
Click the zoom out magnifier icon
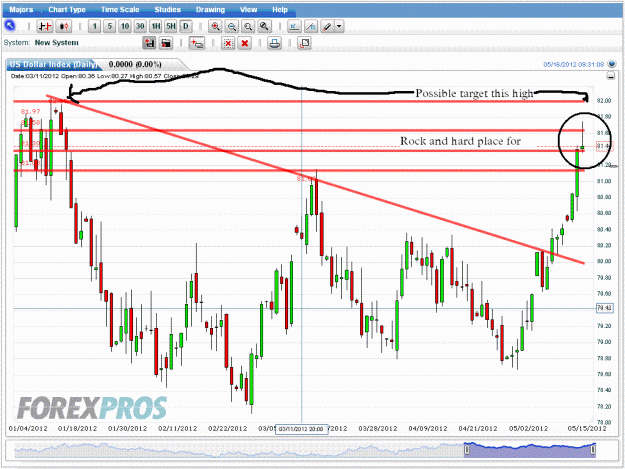point(232,27)
